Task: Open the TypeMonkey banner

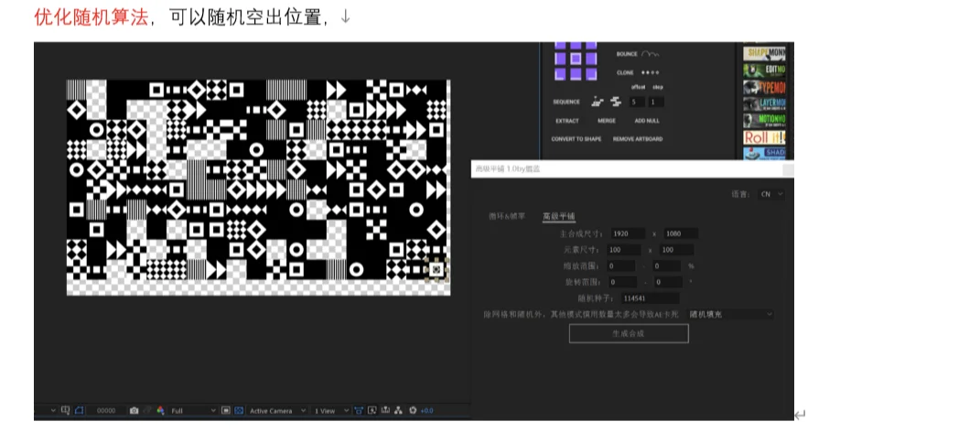Action: (764, 87)
